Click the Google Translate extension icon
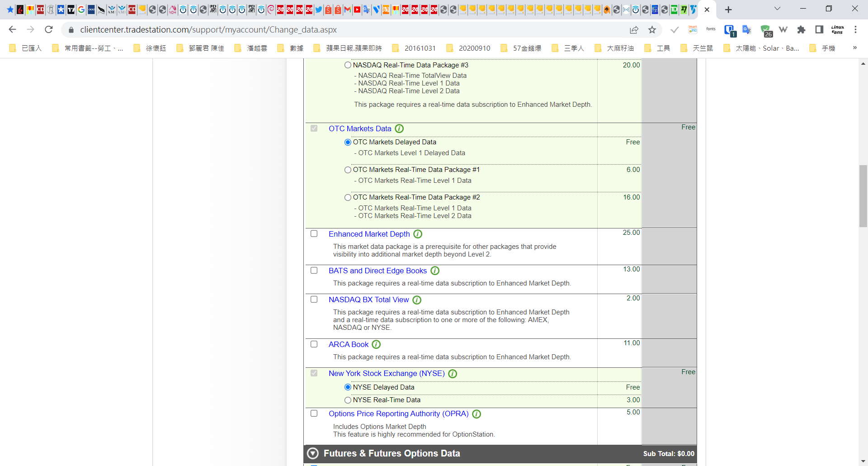Viewport: 868px width, 466px height. click(x=747, y=29)
